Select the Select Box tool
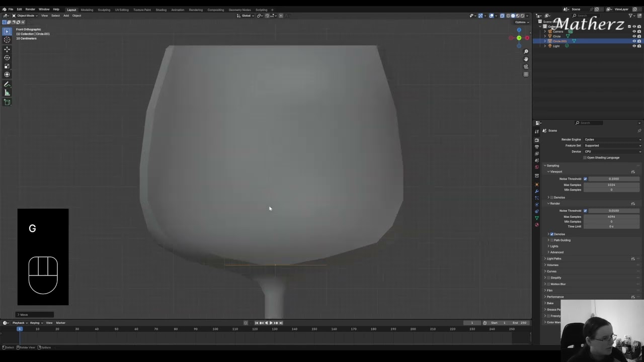 (x=7, y=31)
